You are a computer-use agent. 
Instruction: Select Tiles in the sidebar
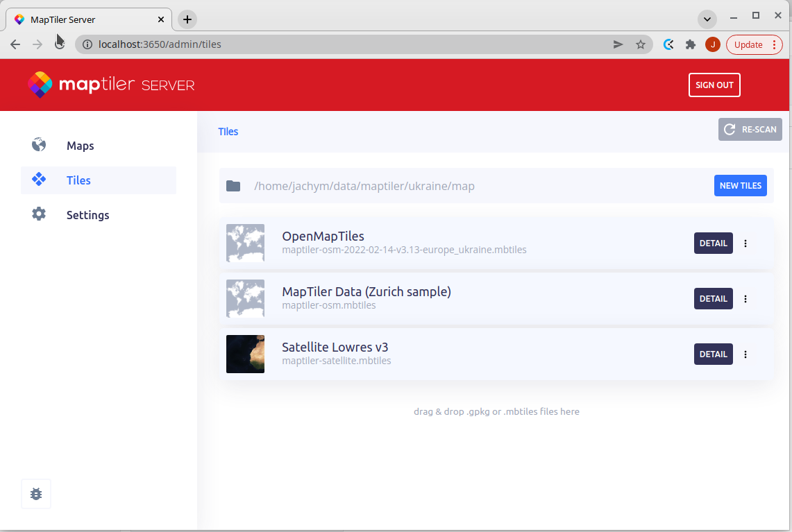click(x=78, y=180)
